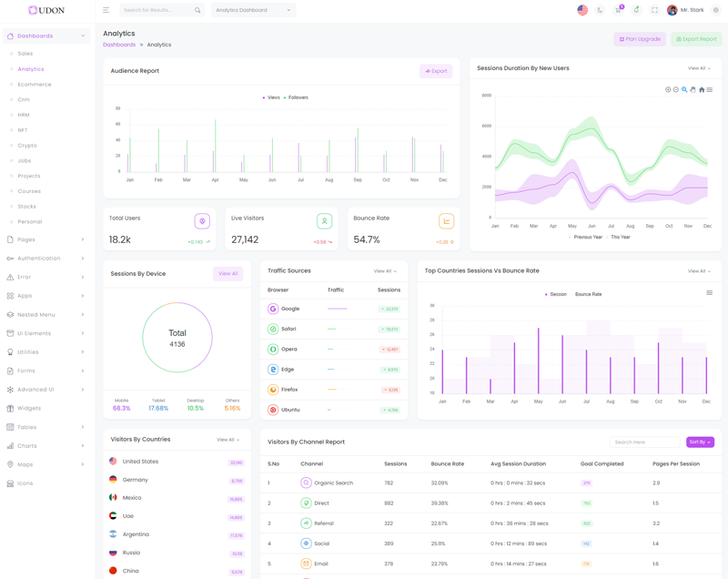The height and width of the screenshot is (579, 728).
Task: Toggle dark mode with the moon icon
Action: [x=601, y=10]
